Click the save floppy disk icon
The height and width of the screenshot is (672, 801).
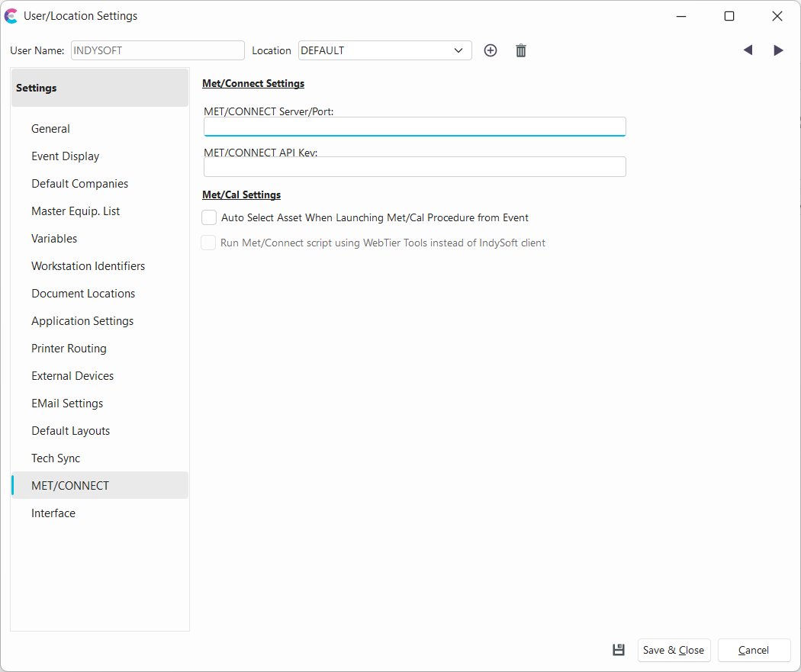point(619,650)
